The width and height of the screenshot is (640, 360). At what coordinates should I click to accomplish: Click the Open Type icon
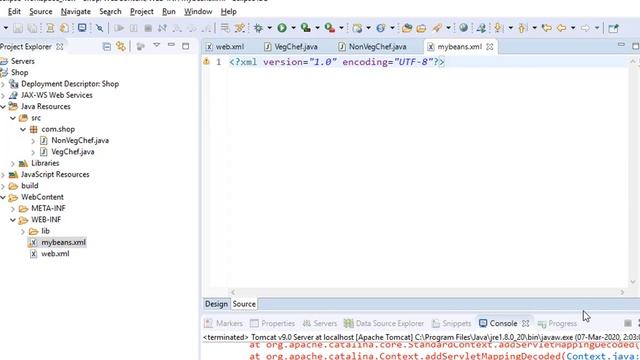coord(407,28)
